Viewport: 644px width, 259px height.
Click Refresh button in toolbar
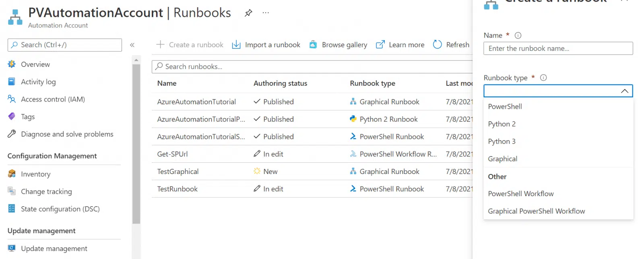pyautogui.click(x=451, y=44)
